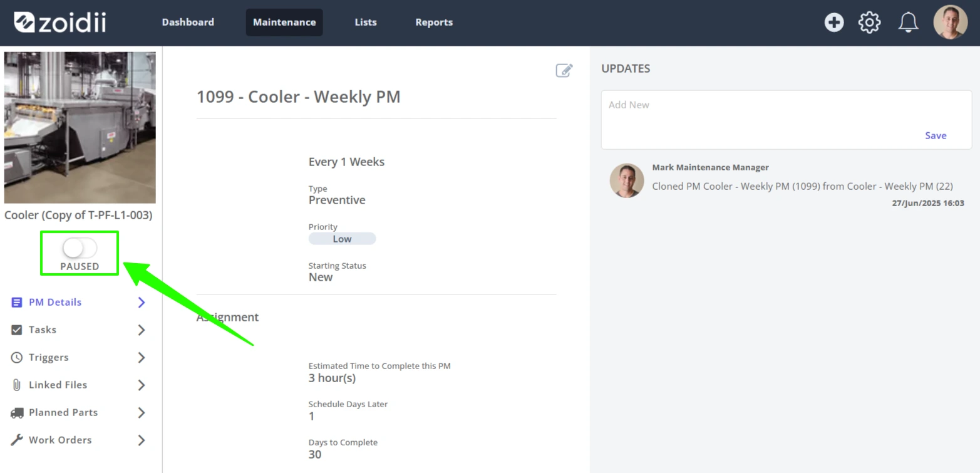
Task: Open the Reports menu
Action: click(x=434, y=22)
